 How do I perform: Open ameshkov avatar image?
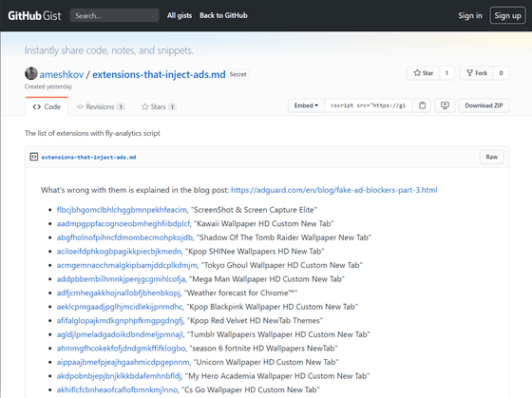pyautogui.click(x=30, y=74)
